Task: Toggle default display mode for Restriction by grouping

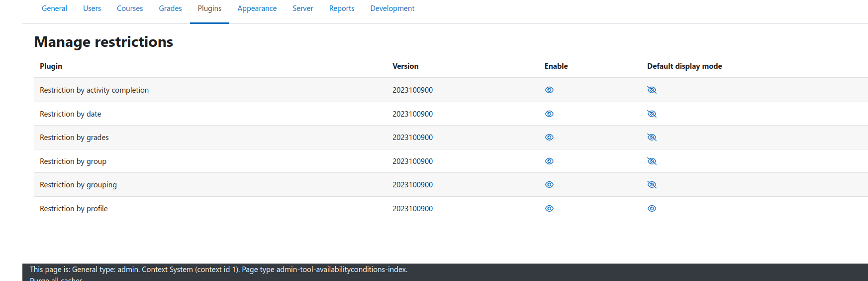Action: coord(652,185)
